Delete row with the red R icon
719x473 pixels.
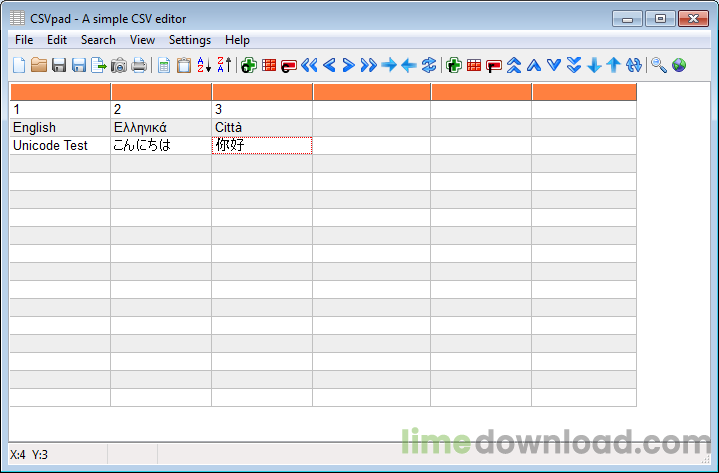[x=493, y=66]
